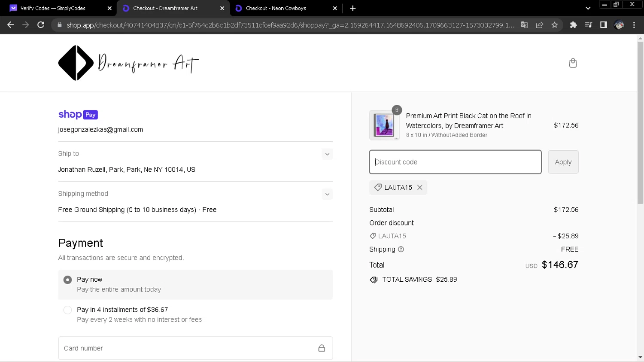Open the Chrome three-dot menu
This screenshot has width=644, height=362.
pos(634,25)
